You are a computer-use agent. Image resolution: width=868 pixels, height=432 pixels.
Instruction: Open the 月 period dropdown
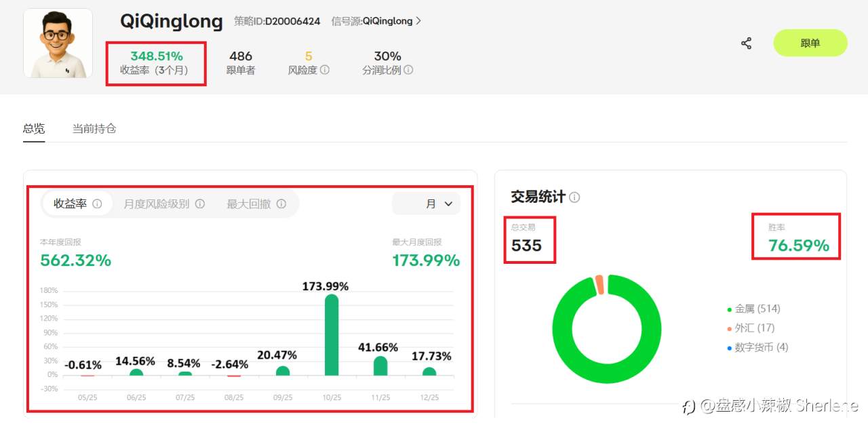pos(427,203)
